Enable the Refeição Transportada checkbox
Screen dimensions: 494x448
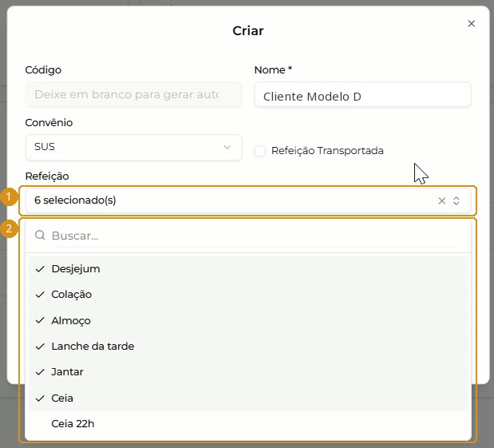pyautogui.click(x=260, y=151)
